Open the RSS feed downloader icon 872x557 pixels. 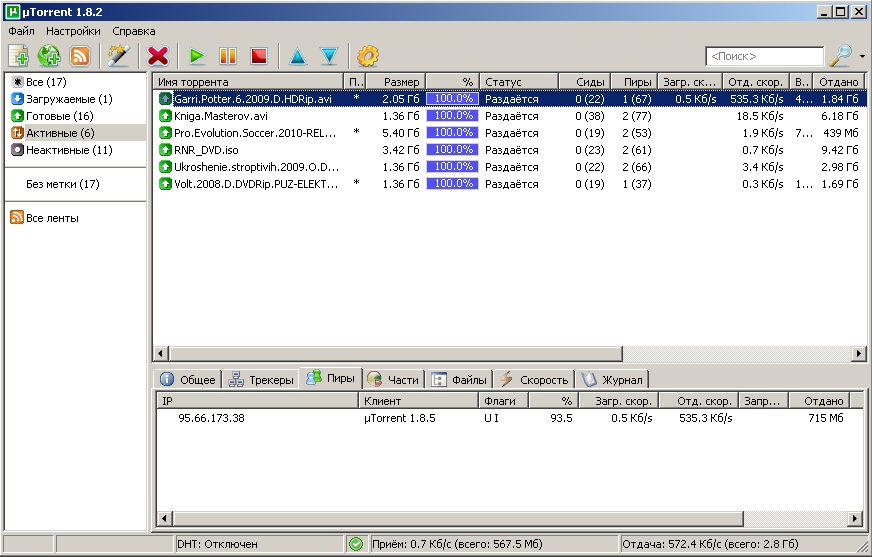80,56
